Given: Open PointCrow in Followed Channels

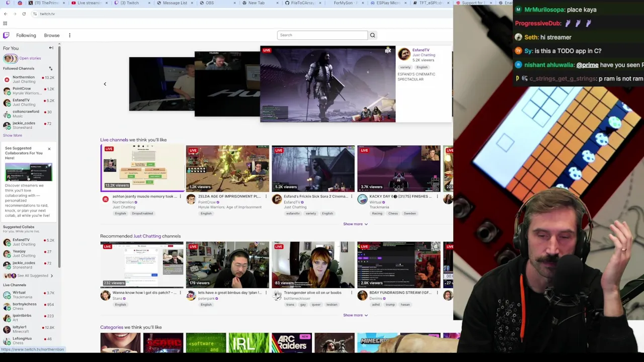Looking at the screenshot, I should pos(29,90).
